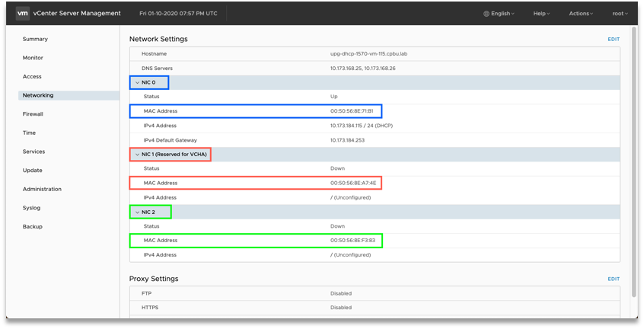Viewport: 644px width, 329px height.
Task: Go to the Access page
Action: coord(32,76)
